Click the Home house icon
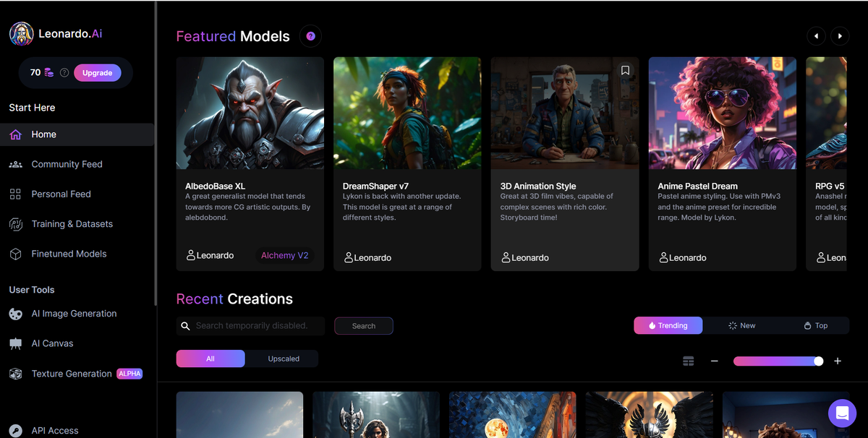 pos(16,134)
